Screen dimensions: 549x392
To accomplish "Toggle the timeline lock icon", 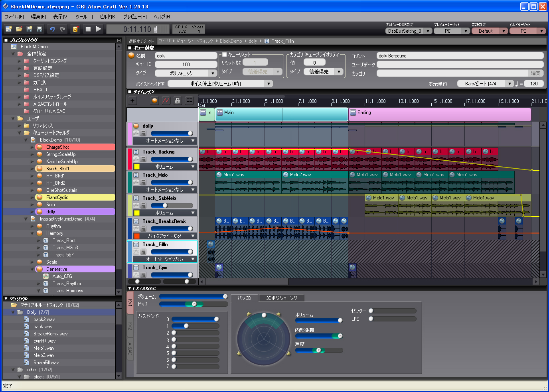I will [x=178, y=100].
